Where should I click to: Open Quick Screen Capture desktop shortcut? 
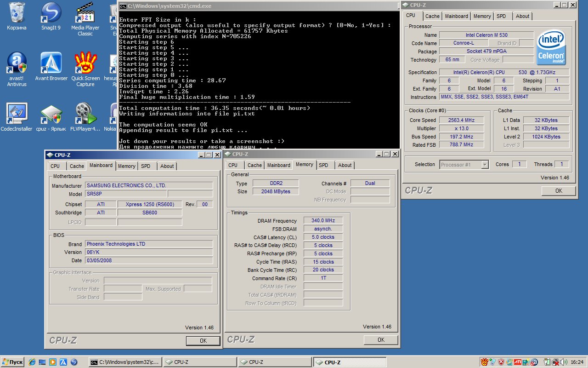coord(85,69)
